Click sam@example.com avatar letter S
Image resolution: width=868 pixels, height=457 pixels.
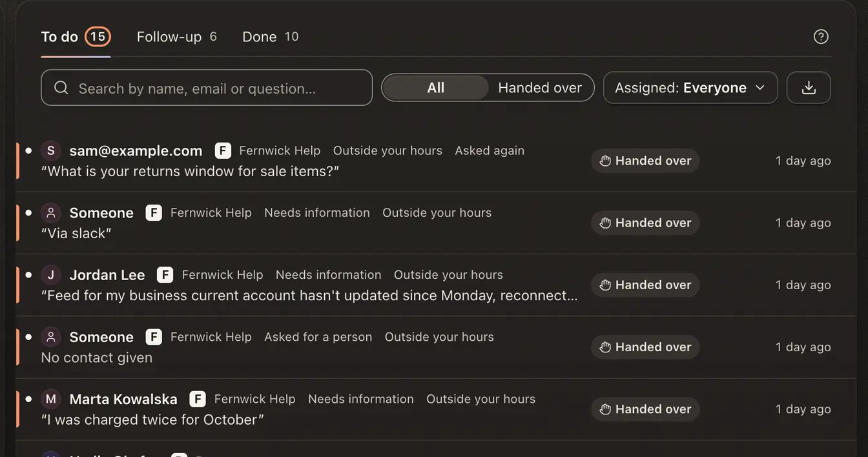click(51, 150)
